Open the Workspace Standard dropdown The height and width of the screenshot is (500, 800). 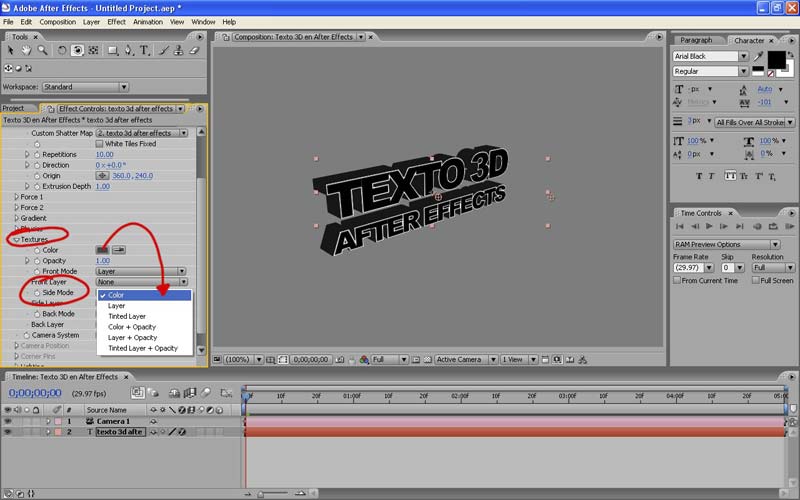pyautogui.click(x=85, y=87)
